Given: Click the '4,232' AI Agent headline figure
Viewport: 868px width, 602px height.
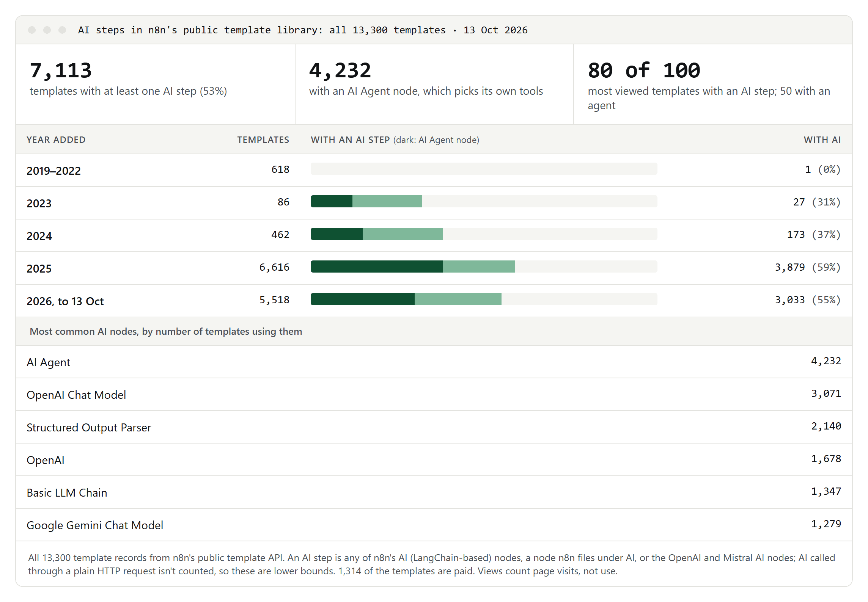Looking at the screenshot, I should 340,71.
